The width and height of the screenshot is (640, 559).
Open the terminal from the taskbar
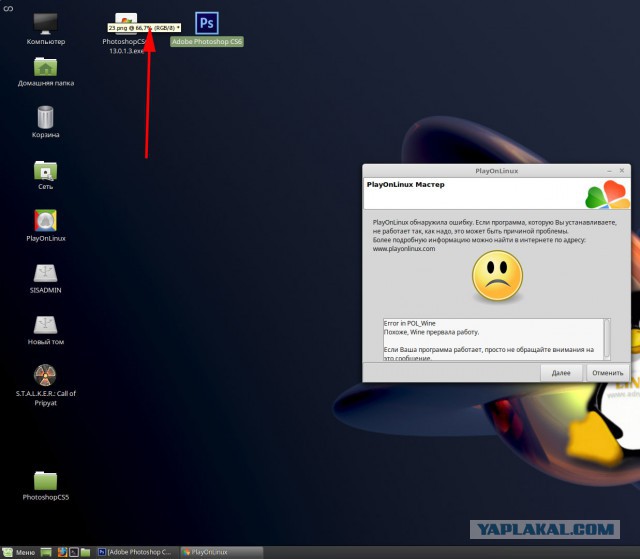click(74, 552)
